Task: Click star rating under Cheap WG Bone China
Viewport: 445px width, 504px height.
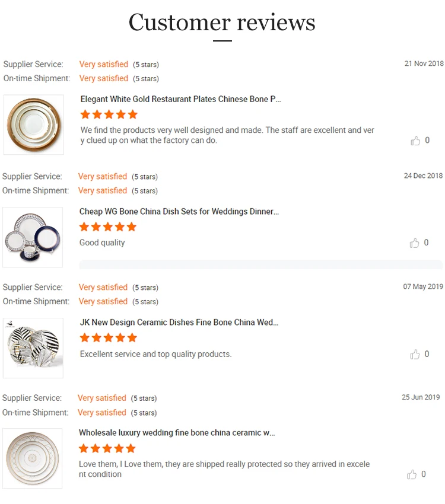Action: [108, 227]
